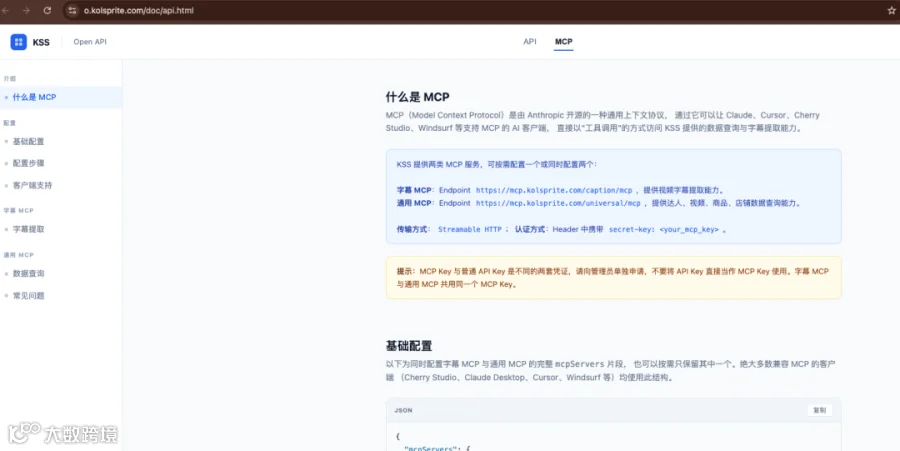The image size is (900, 451).
Task: Click the 配置 sidebar group label
Action: [10, 123]
